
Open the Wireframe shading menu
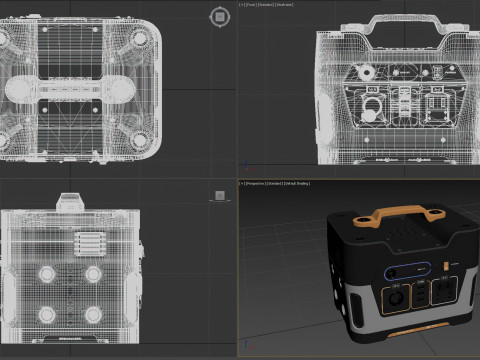point(284,5)
